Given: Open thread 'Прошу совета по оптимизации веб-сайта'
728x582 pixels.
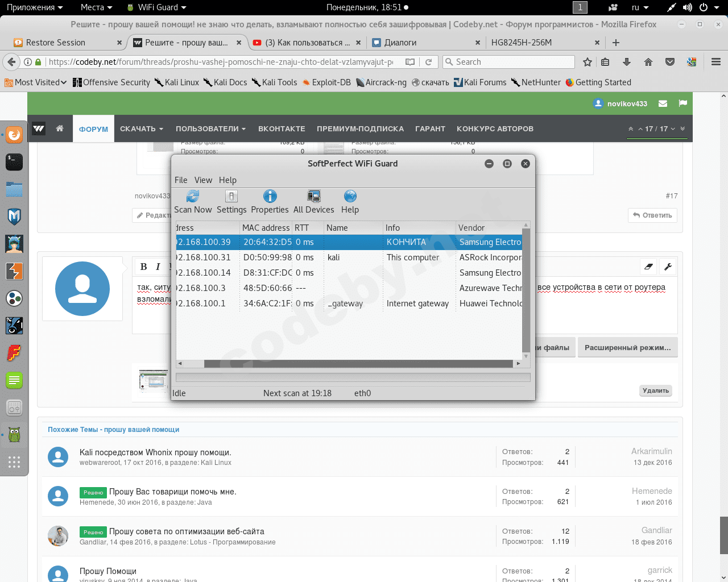Looking at the screenshot, I should tap(187, 531).
